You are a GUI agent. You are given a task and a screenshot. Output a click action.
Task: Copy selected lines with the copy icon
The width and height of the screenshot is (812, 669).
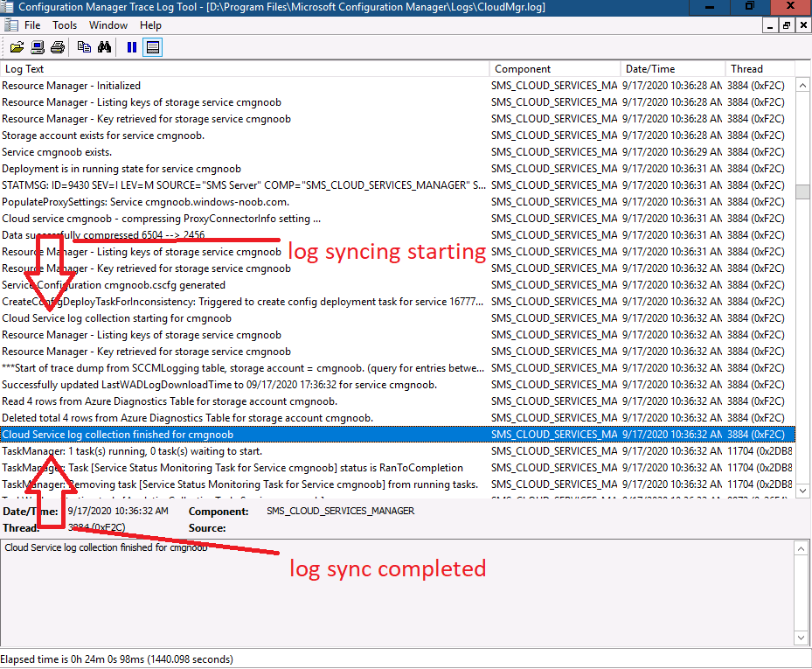tap(84, 48)
